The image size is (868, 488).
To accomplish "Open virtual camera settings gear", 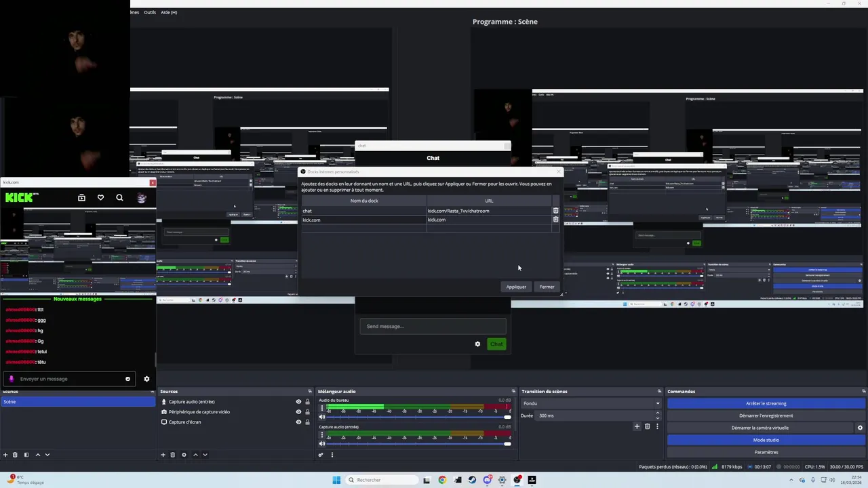I will point(860,428).
